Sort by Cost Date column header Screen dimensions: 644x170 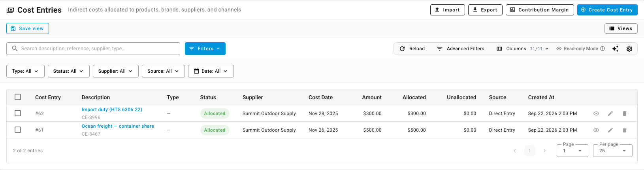pos(320,97)
